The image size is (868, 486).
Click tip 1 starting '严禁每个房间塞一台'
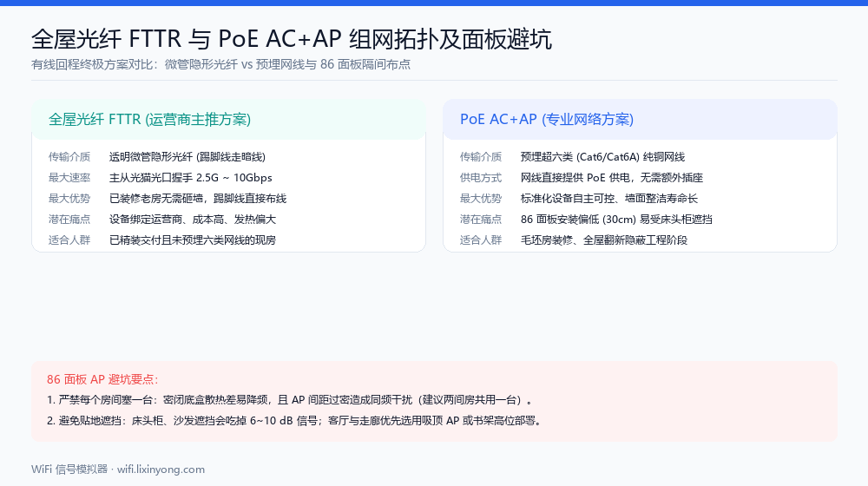pos(291,400)
